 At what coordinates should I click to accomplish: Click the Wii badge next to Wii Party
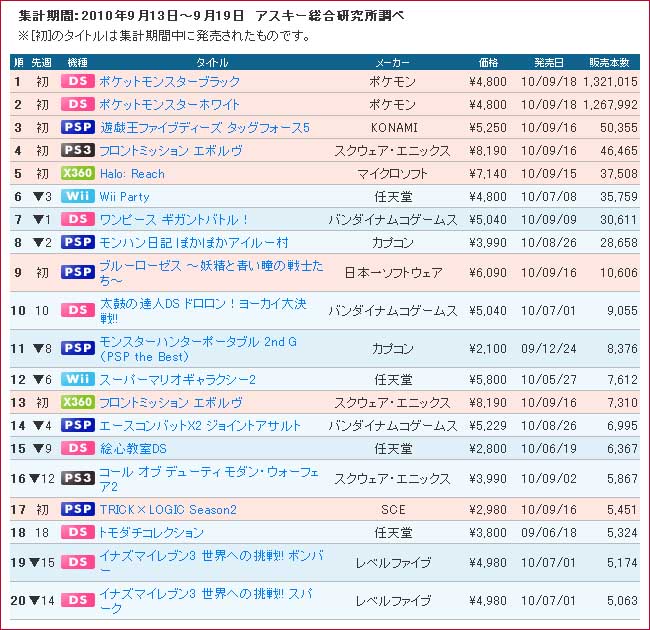[78, 196]
